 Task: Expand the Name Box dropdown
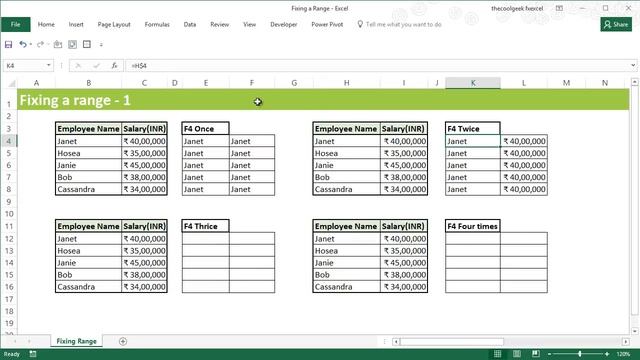49,65
